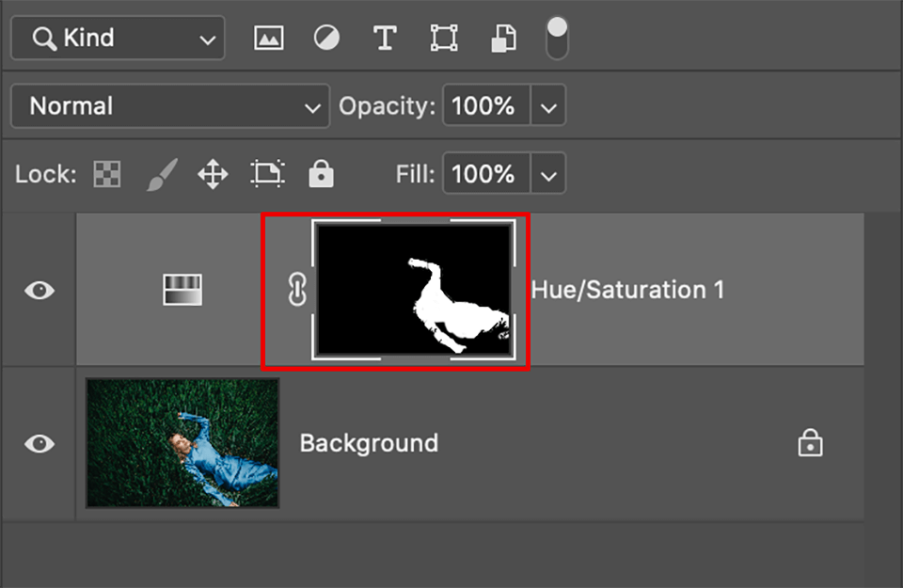The height and width of the screenshot is (588, 903).
Task: Open the Normal blend mode dropdown
Action: 169,105
